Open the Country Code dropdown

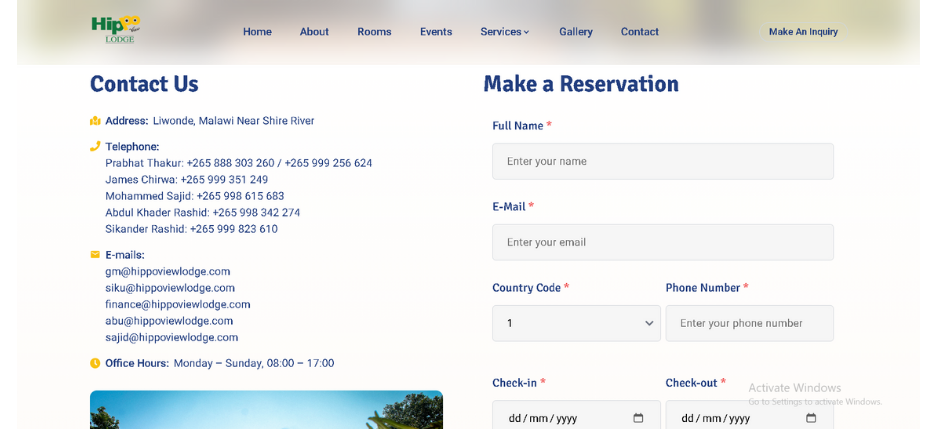click(576, 323)
